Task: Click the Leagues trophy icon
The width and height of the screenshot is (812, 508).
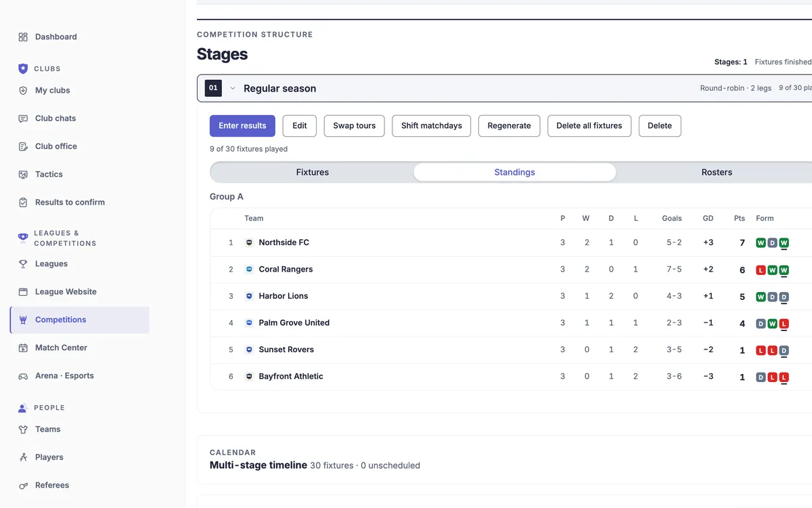Action: pyautogui.click(x=23, y=264)
